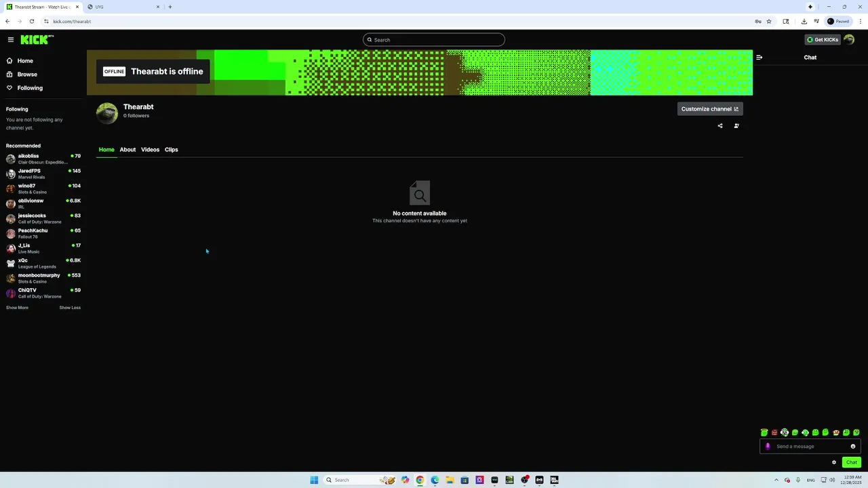Focus the Kick search box

coord(434,40)
